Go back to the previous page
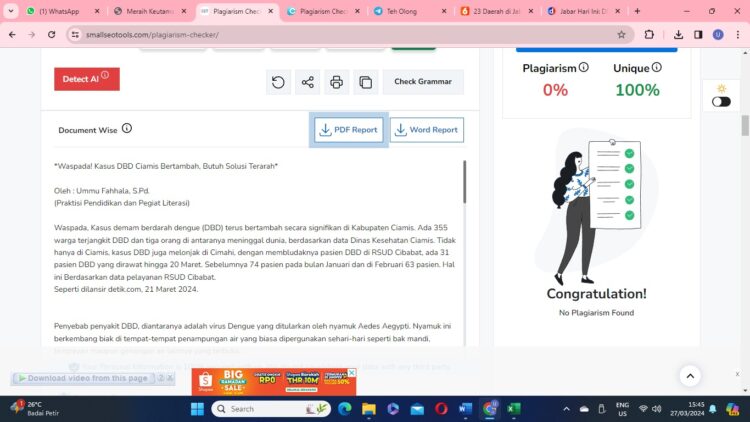 [12, 34]
